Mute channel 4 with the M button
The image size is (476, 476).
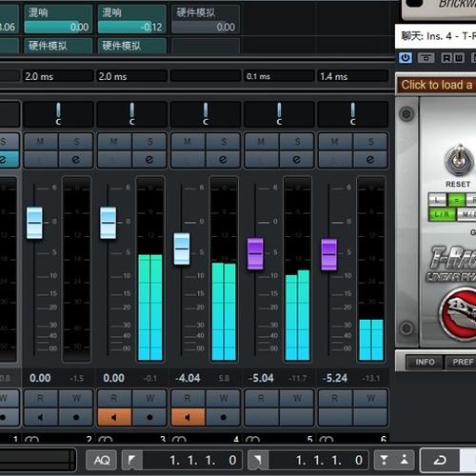(x=188, y=142)
